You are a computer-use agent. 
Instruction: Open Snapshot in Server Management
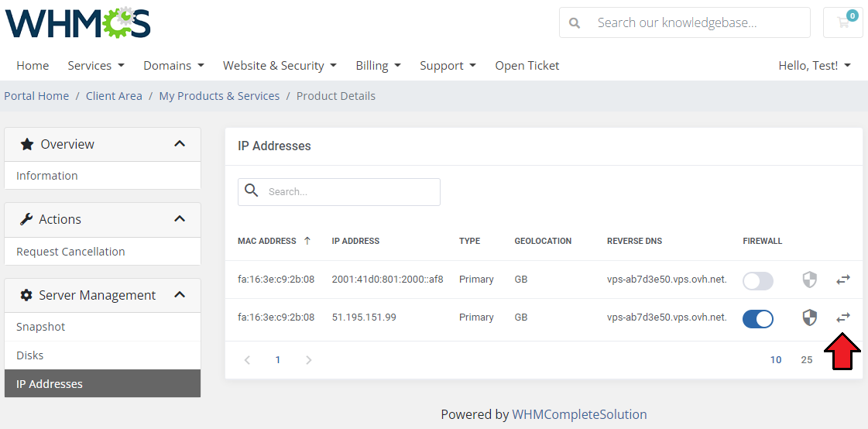(x=102, y=327)
